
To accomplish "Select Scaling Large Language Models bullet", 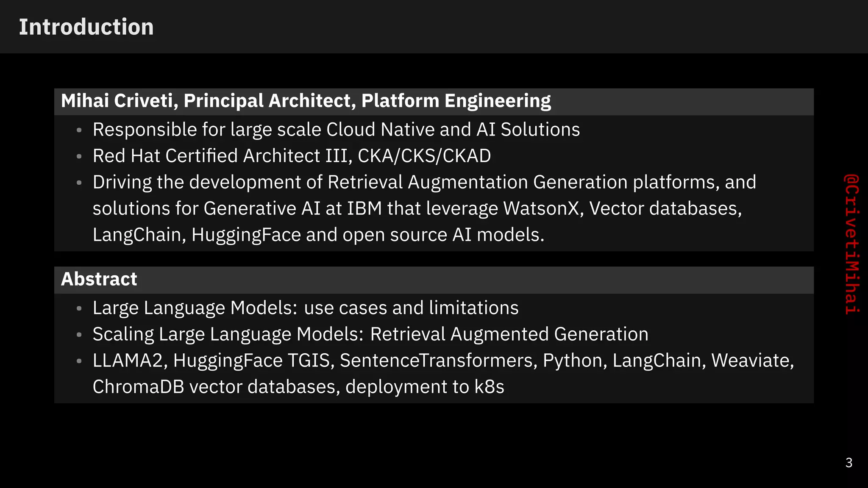I will tap(370, 334).
